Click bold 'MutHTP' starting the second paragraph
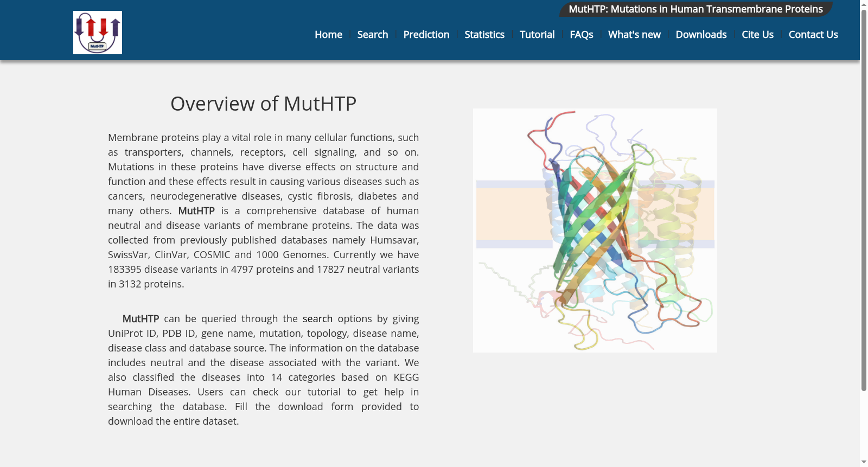Viewport: 868px width, 467px height. click(141, 319)
